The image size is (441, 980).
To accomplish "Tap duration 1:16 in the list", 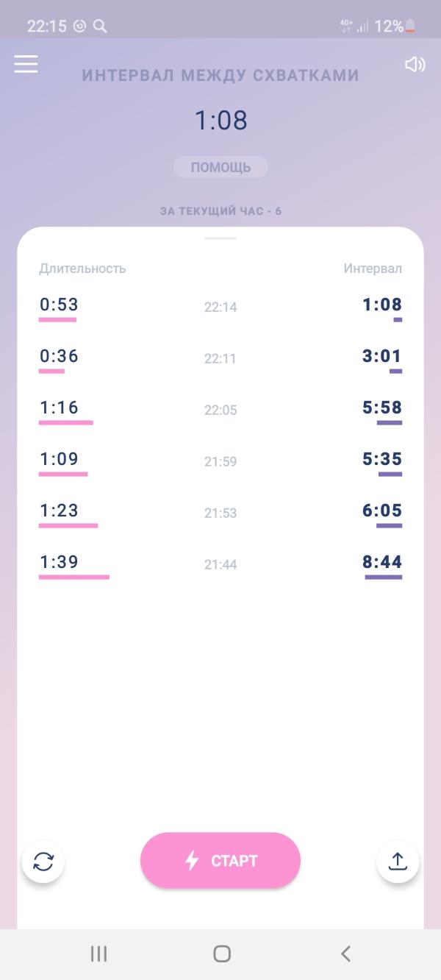I will pyautogui.click(x=59, y=408).
